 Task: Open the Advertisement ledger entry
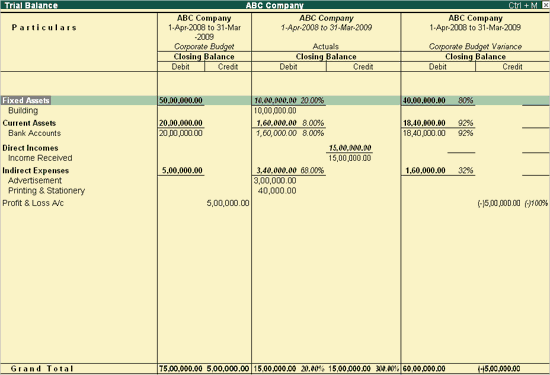tap(35, 181)
